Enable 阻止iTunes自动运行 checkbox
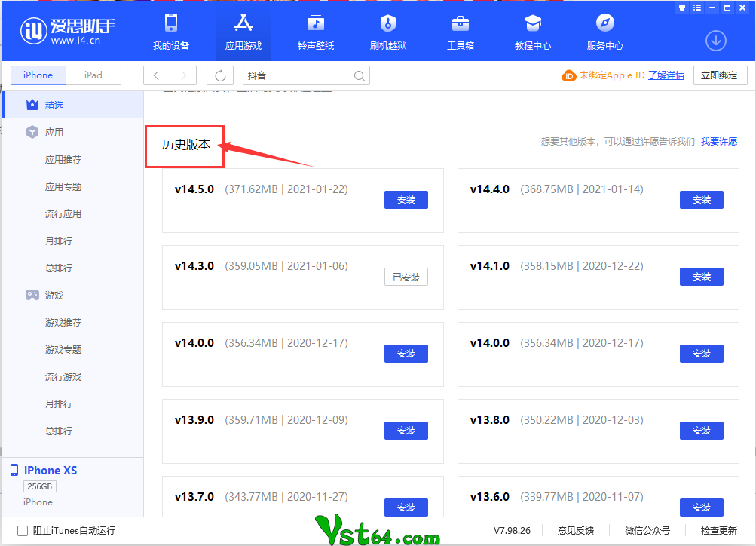 23,531
